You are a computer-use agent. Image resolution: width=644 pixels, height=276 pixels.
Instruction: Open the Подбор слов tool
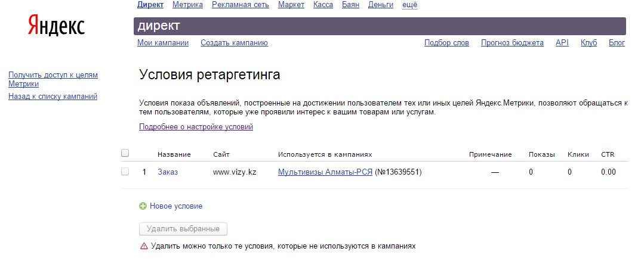[x=446, y=43]
